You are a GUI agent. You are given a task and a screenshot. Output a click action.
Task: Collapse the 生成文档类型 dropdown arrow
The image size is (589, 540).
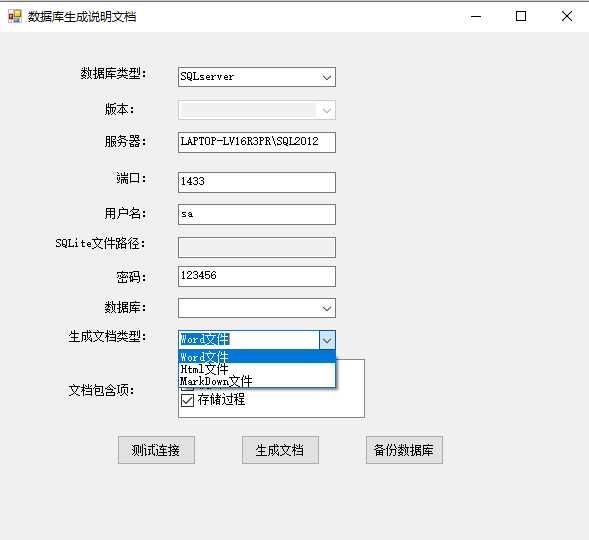327,340
